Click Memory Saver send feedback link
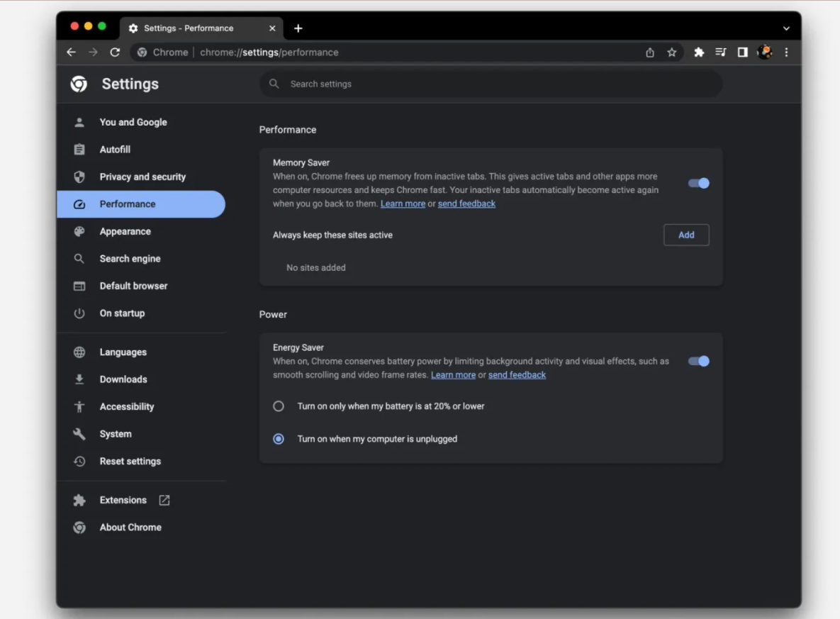The height and width of the screenshot is (619, 840). (466, 203)
